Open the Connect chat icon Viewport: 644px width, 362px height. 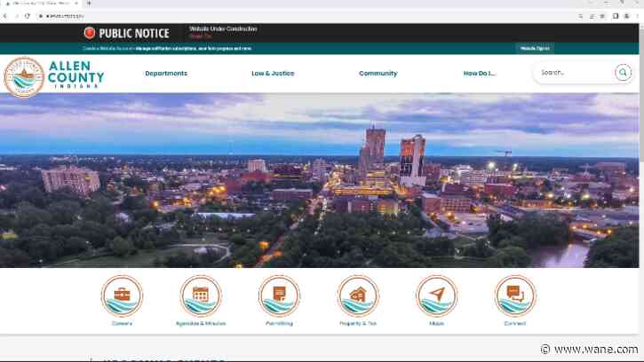coord(515,295)
